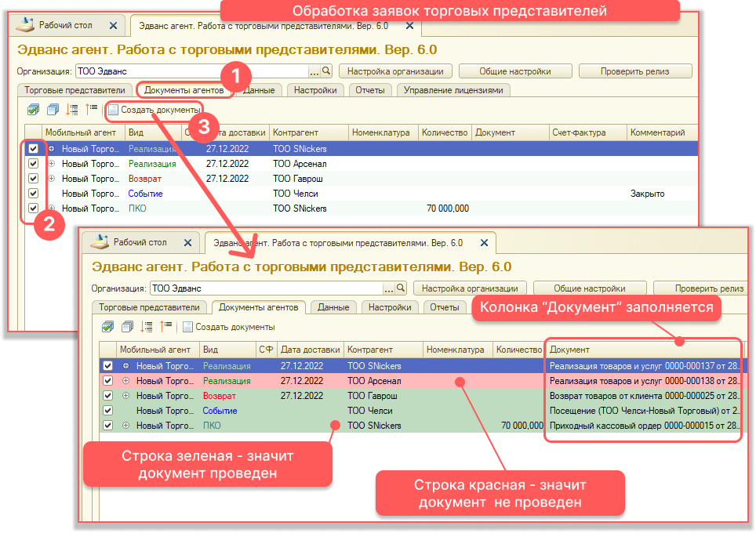Switch to Данные tab in lower window
The height and width of the screenshot is (533, 756).
tap(333, 307)
